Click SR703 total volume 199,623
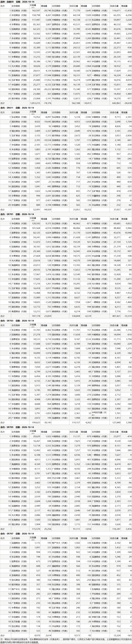The width and height of the screenshot is (132, 644). [x=36, y=423]
